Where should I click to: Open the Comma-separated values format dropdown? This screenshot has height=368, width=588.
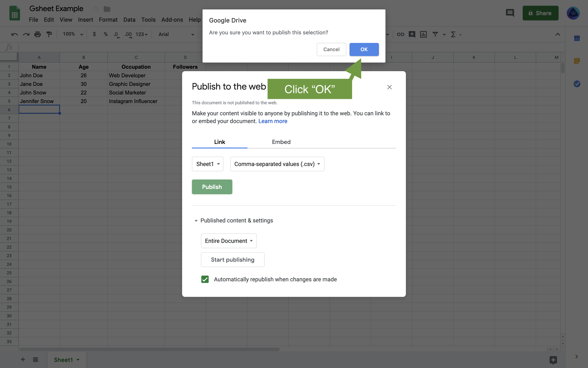277,164
